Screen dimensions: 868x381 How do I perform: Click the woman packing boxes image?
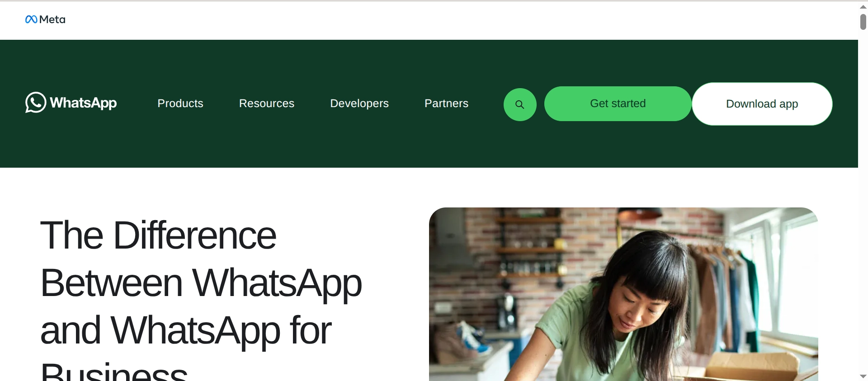tap(623, 294)
